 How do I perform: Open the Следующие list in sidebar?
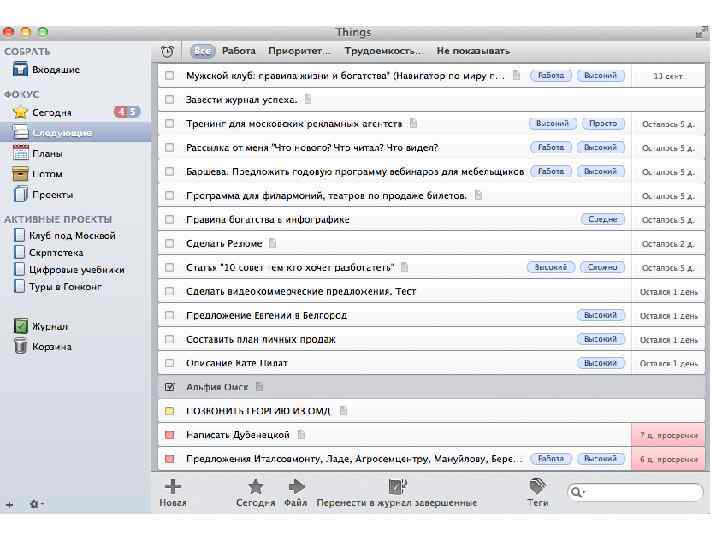[75, 133]
